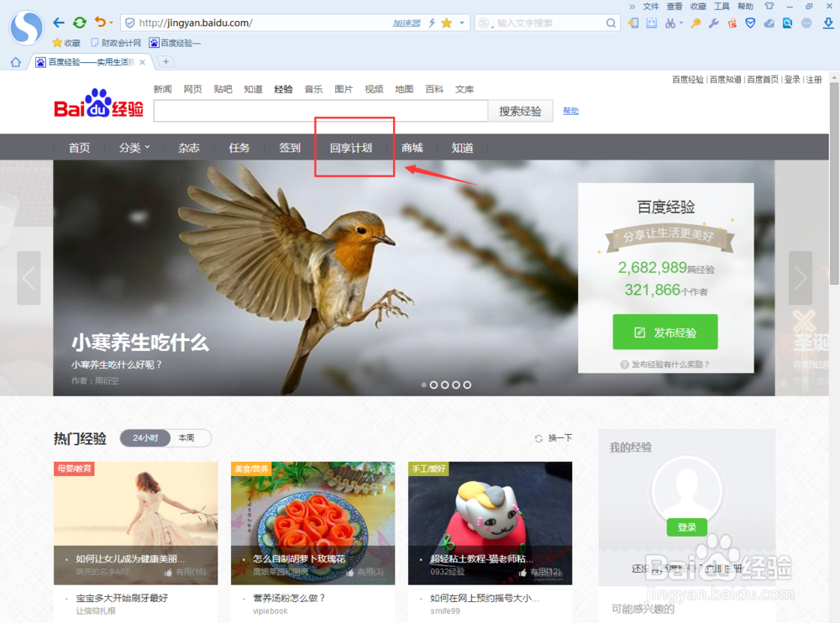Click the scissors capture tool icon
840x623 pixels.
pyautogui.click(x=670, y=23)
